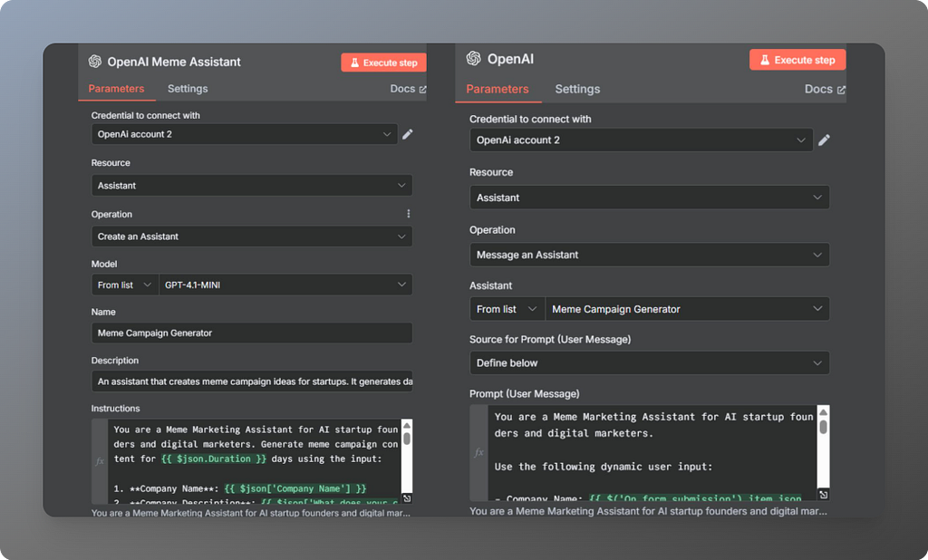Open the Resource dropdown showing Assistant
The image size is (928, 560).
pyautogui.click(x=252, y=185)
